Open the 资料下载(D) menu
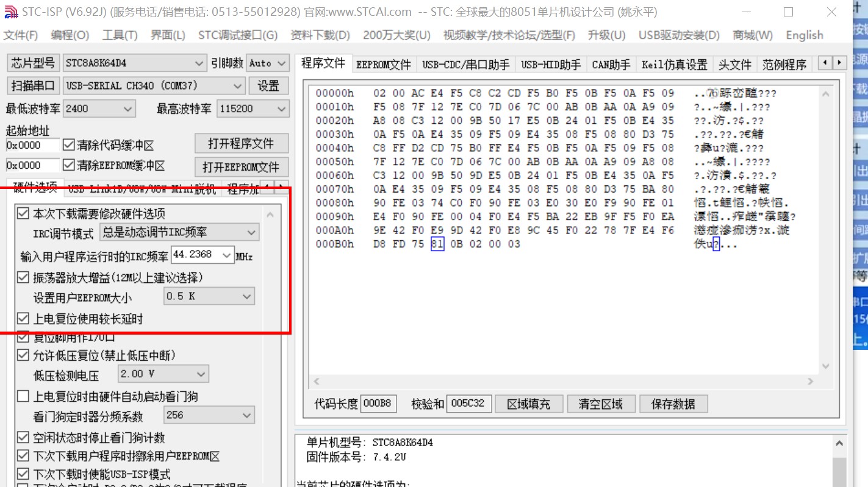The image size is (868, 487). [320, 35]
